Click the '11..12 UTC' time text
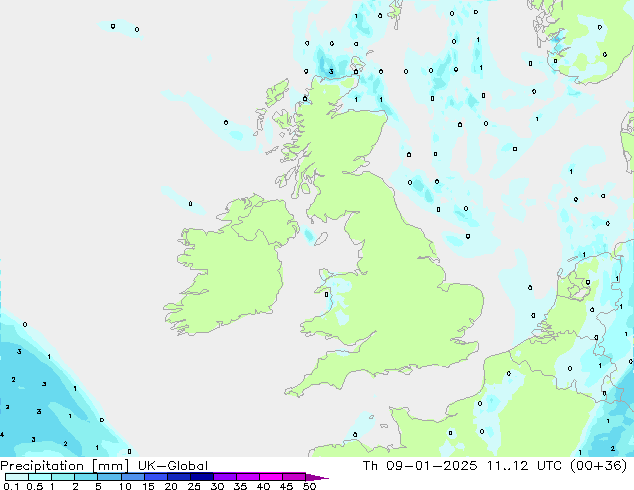The height and width of the screenshot is (490, 634). (x=524, y=466)
